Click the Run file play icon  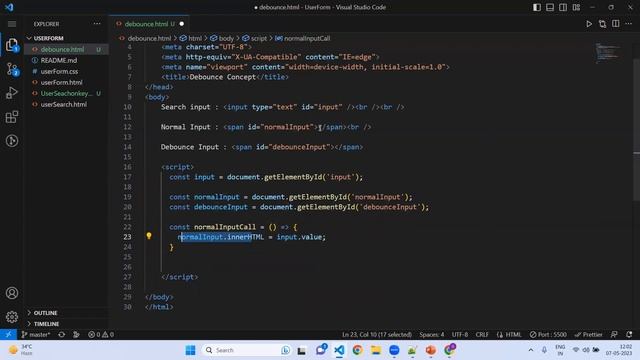[589, 24]
